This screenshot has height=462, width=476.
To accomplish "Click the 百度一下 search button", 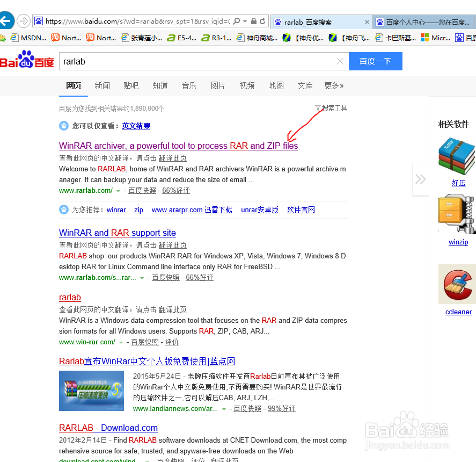I will (x=376, y=61).
